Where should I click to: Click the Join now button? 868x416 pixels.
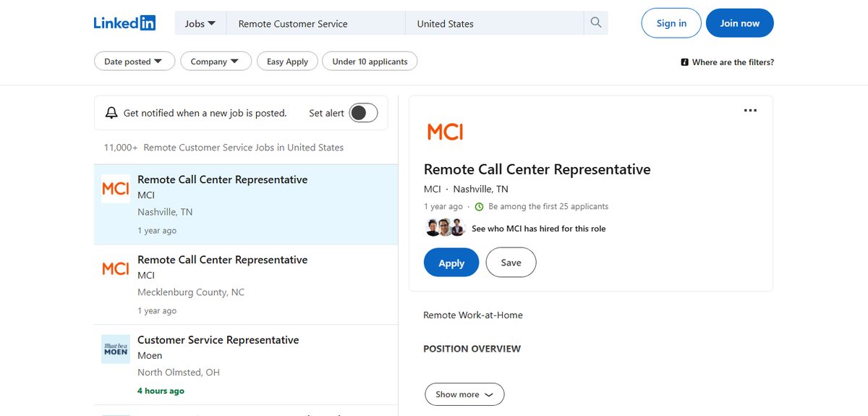coord(740,23)
